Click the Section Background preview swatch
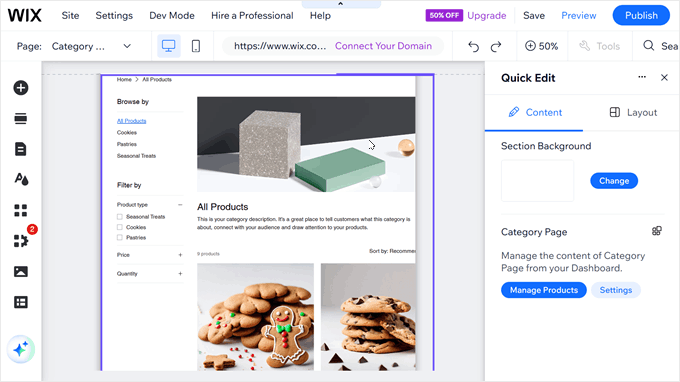 click(x=537, y=180)
